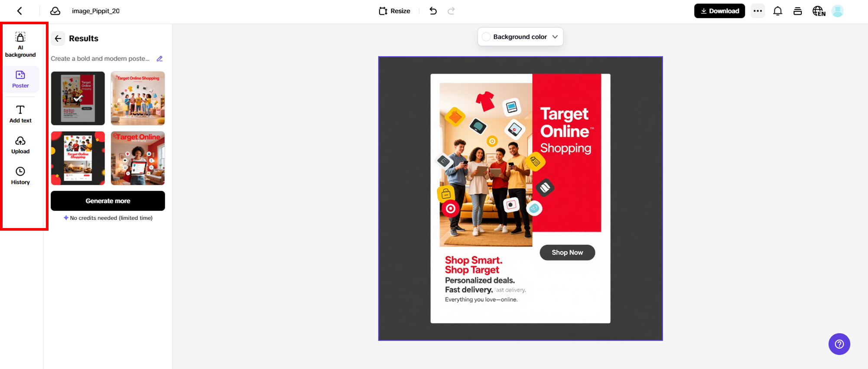Click the project name image_Pippit_20

tap(96, 11)
